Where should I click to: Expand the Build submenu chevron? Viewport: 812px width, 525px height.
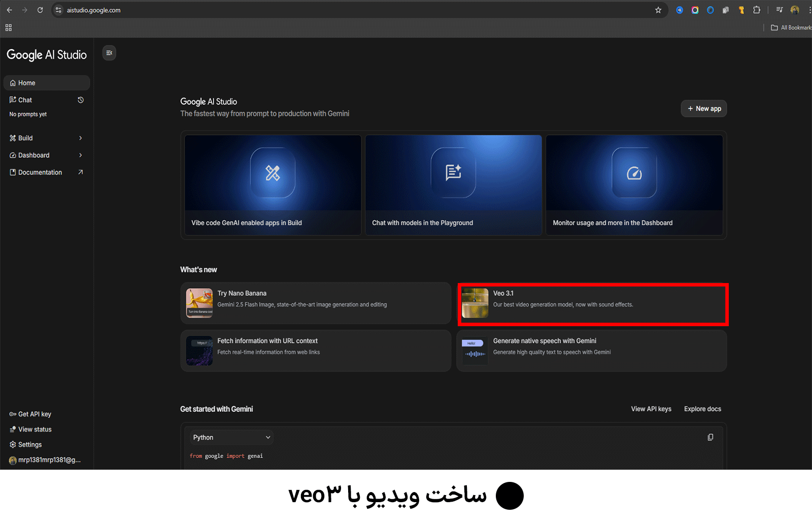(x=80, y=138)
